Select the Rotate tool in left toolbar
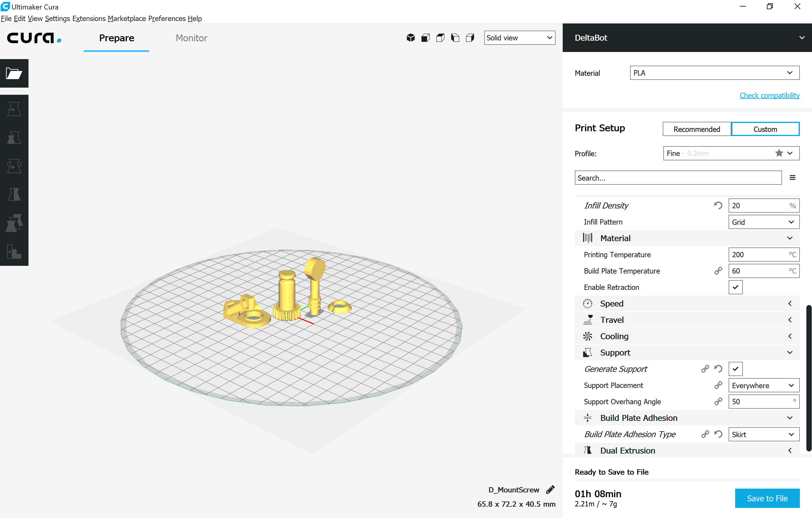Viewport: 812px width, 518px height. point(14,166)
